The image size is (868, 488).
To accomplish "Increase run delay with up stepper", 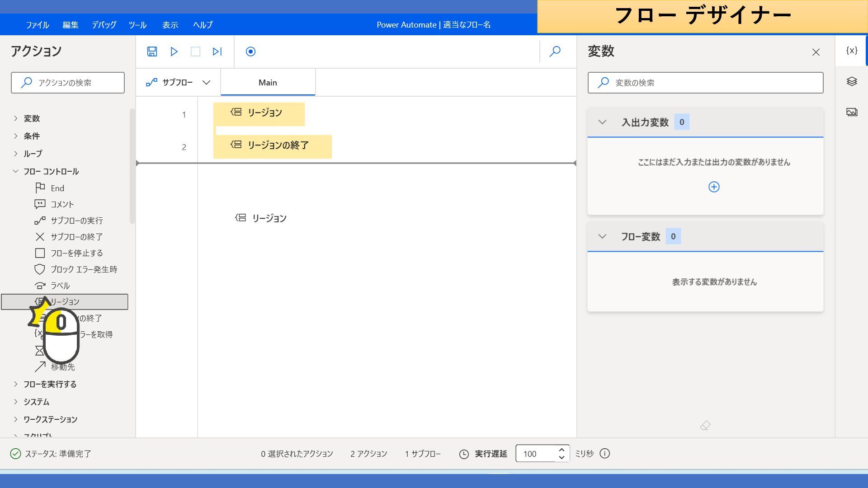I will point(561,450).
